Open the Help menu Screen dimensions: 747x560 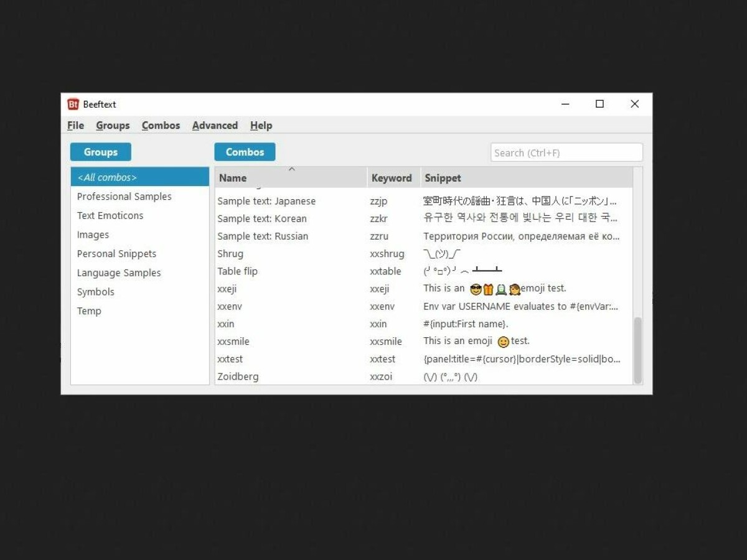pyautogui.click(x=261, y=125)
